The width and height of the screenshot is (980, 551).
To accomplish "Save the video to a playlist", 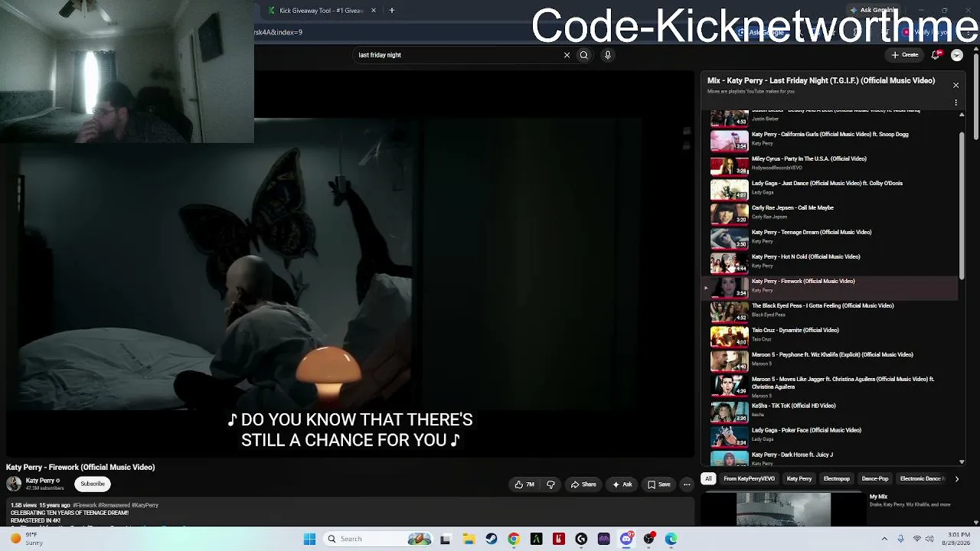I will point(658,484).
